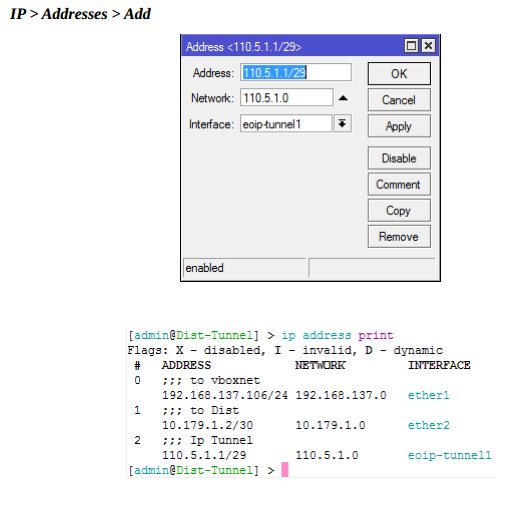The width and height of the screenshot is (514, 509).
Task: Click the NETWORK column header in terminal
Action: pyautogui.click(x=320, y=365)
